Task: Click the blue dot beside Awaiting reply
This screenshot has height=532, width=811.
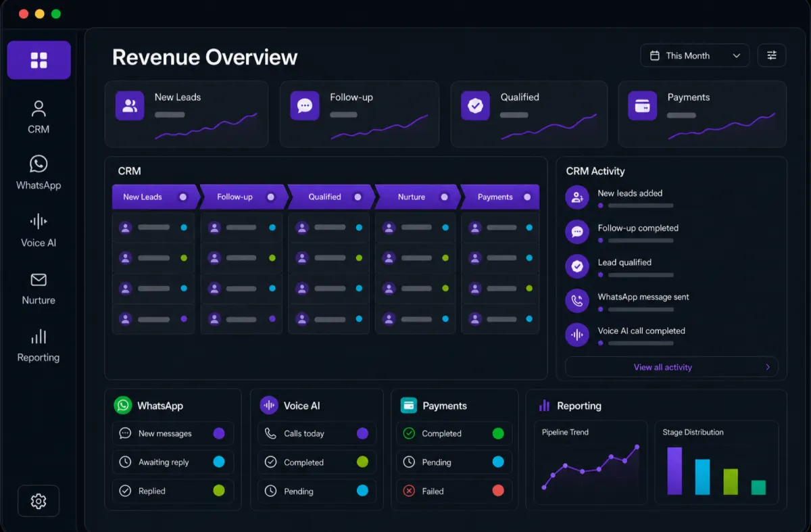Action: (x=219, y=462)
